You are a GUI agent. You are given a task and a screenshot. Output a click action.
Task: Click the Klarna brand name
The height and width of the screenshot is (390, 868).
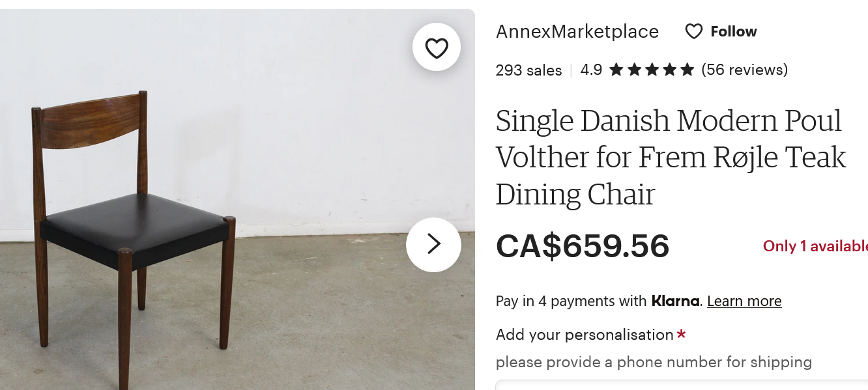click(x=675, y=301)
